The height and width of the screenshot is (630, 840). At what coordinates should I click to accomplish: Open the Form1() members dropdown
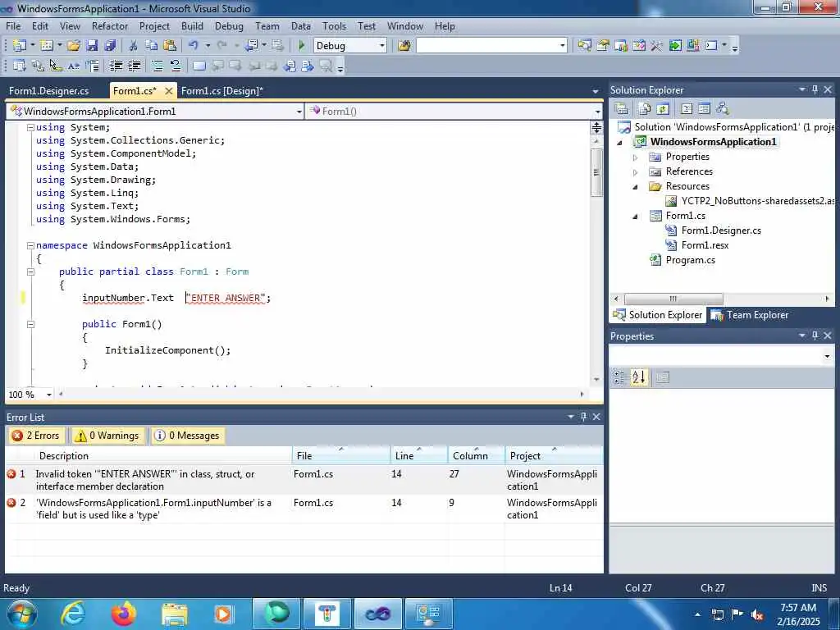[597, 112]
